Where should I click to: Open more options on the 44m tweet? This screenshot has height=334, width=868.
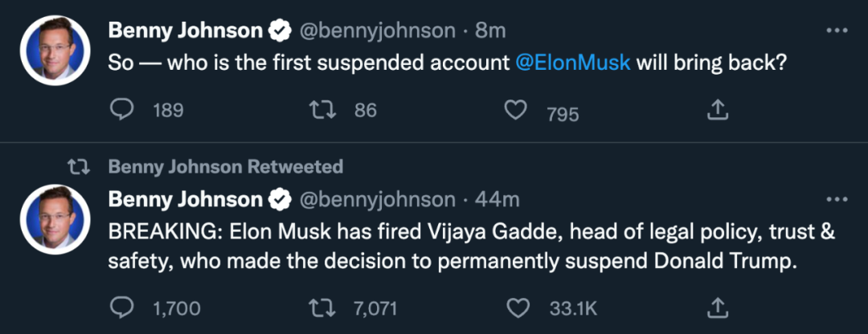pyautogui.click(x=837, y=198)
